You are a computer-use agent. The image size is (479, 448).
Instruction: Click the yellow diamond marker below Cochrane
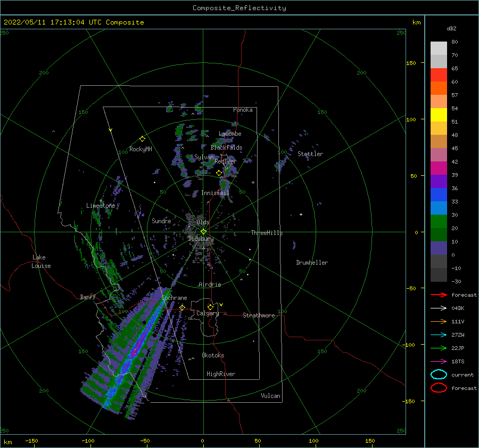182,307
